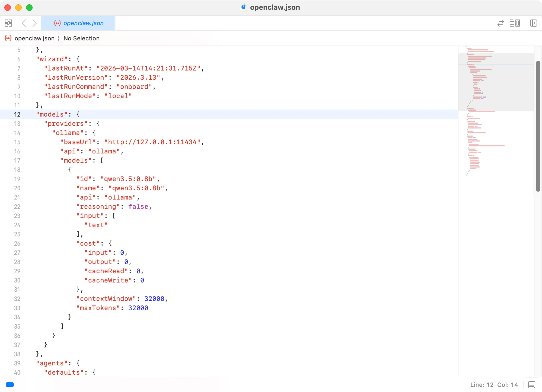Viewport: 542px width, 392px height.
Task: Select the openclaw.json editor tab
Action: (x=78, y=23)
